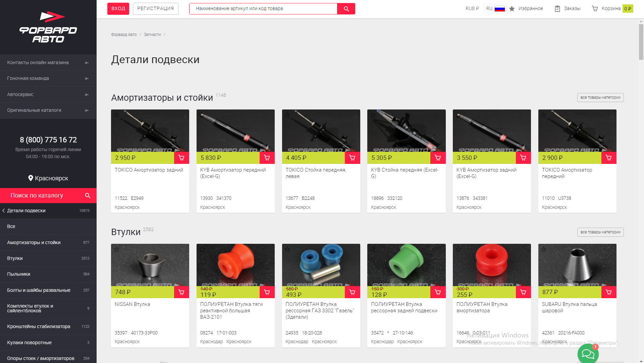The height and width of the screenshot is (363, 644).
Task: Favorite the Втулка тяги реактивной star
Action: [202, 249]
